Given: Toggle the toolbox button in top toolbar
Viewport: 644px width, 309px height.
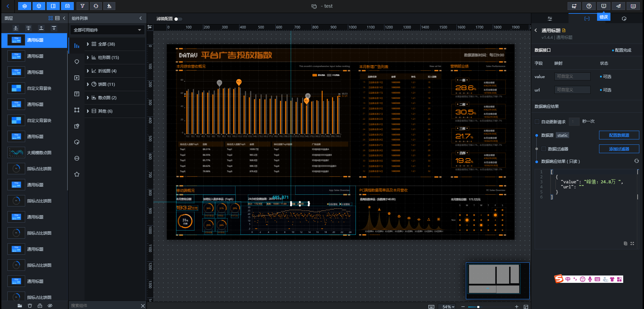Looking at the screenshot, I should (67, 6).
